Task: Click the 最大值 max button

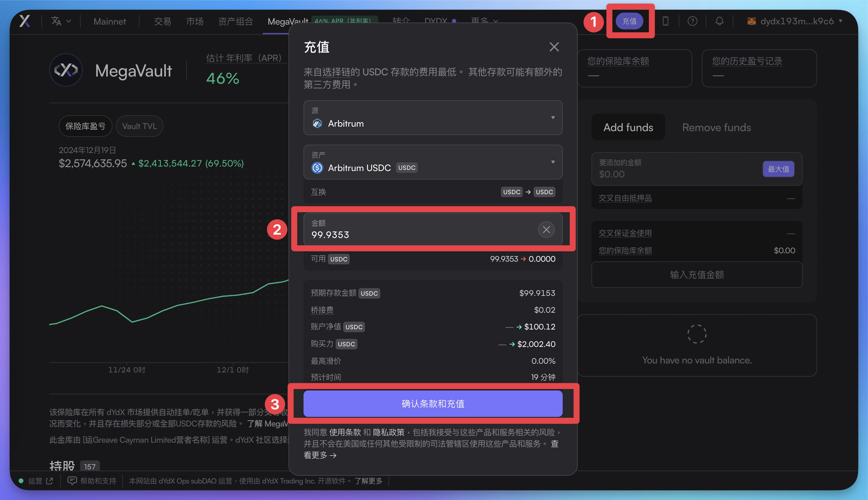Action: (x=778, y=169)
